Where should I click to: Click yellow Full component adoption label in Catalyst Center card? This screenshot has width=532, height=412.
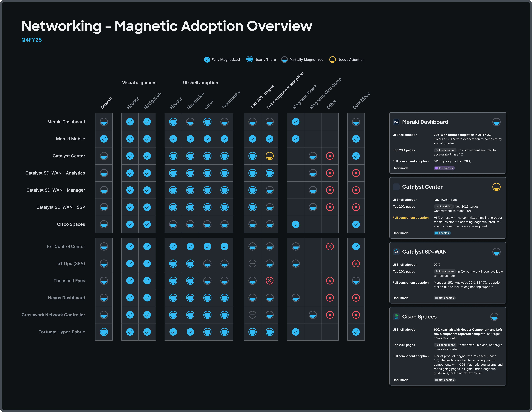pos(410,218)
